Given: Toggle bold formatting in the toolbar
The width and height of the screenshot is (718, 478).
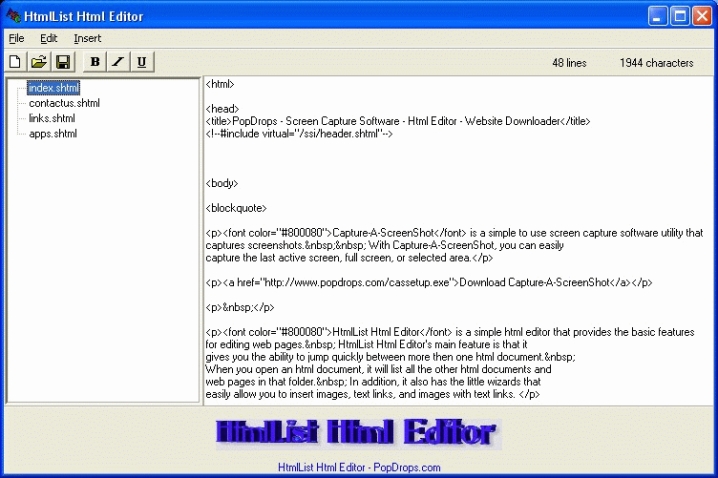Looking at the screenshot, I should coord(95,62).
